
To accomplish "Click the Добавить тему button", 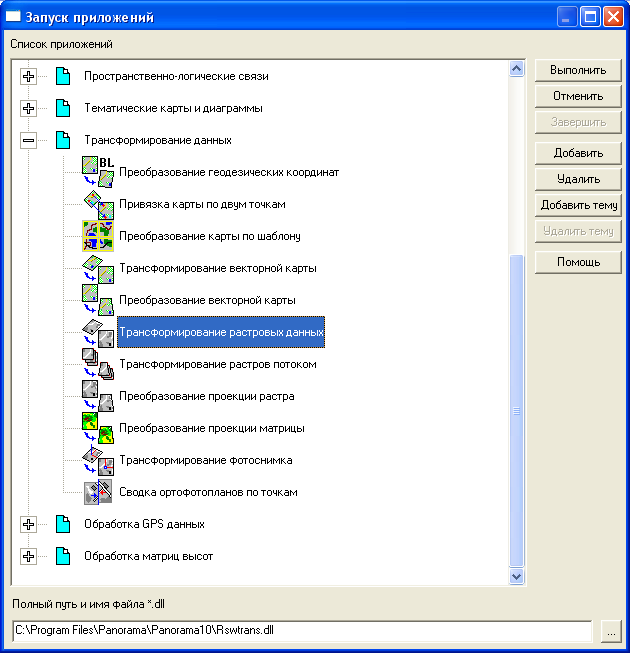I will point(578,205).
